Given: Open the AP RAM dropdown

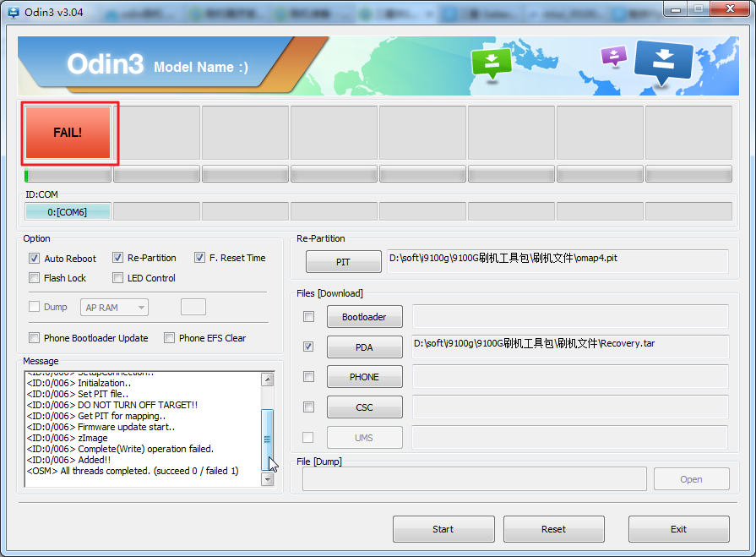Looking at the screenshot, I should pos(114,307).
